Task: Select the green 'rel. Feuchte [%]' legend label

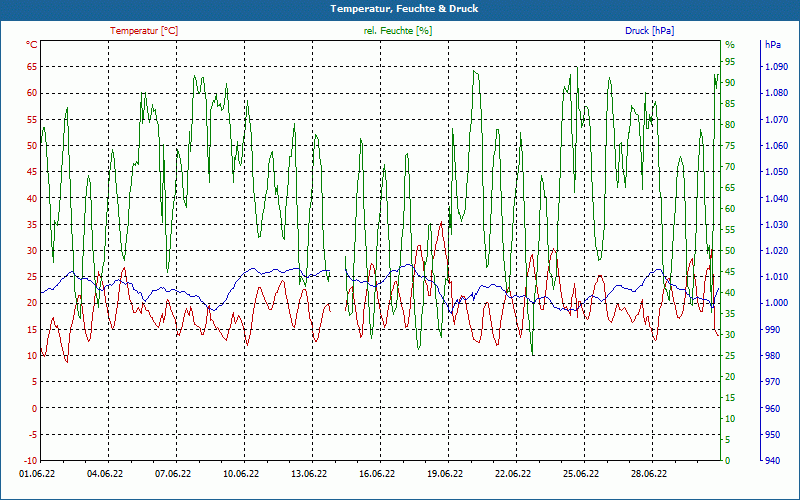Action: click(x=398, y=31)
